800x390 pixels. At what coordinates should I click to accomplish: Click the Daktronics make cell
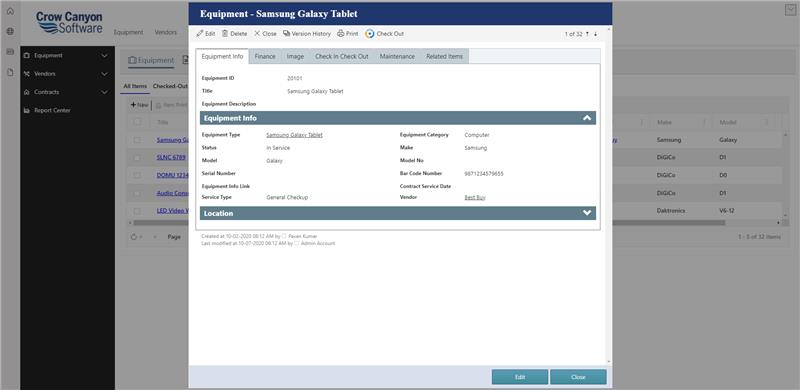click(671, 210)
